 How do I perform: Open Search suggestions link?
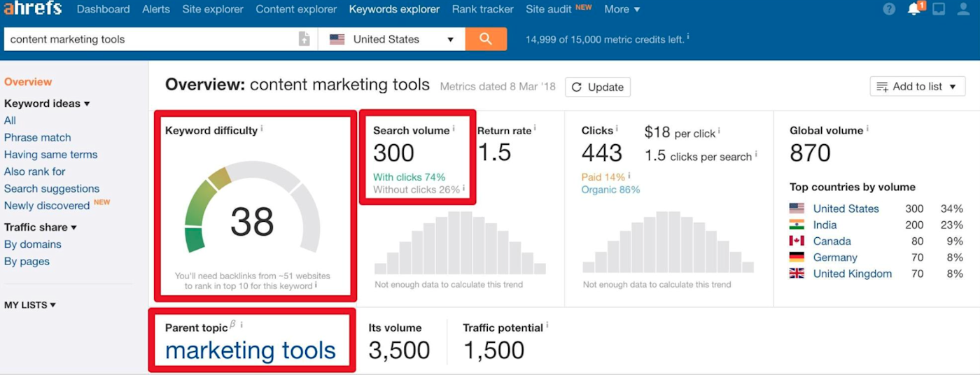[x=52, y=189]
